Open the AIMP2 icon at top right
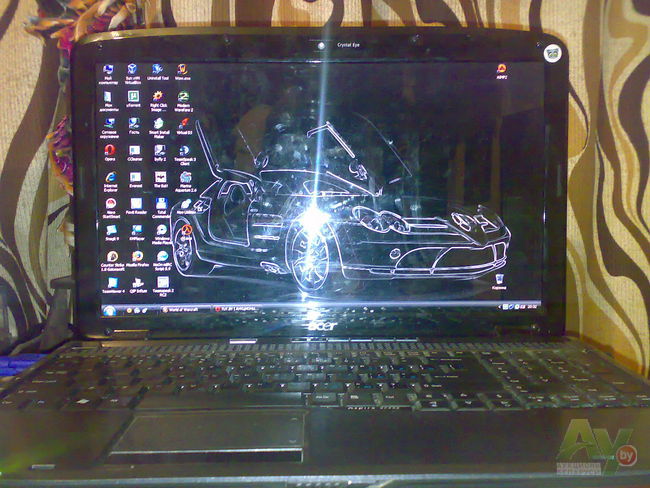This screenshot has width=650, height=488. tap(501, 70)
